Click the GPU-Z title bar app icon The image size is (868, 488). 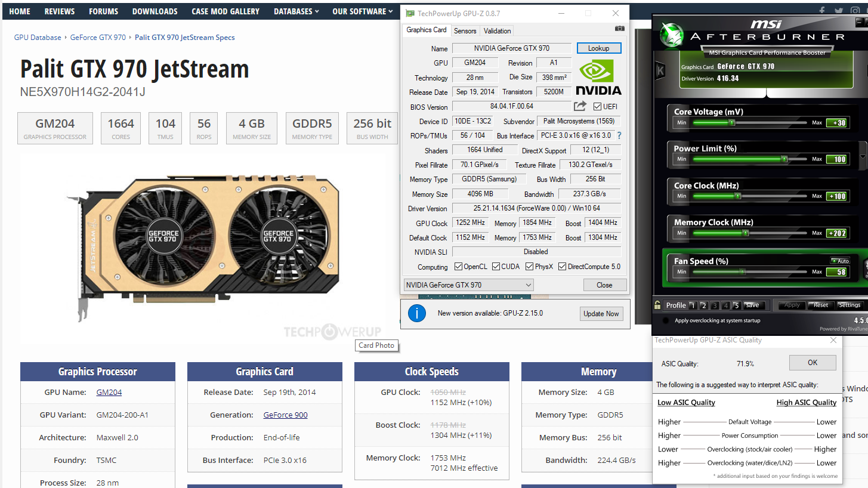[x=409, y=13]
